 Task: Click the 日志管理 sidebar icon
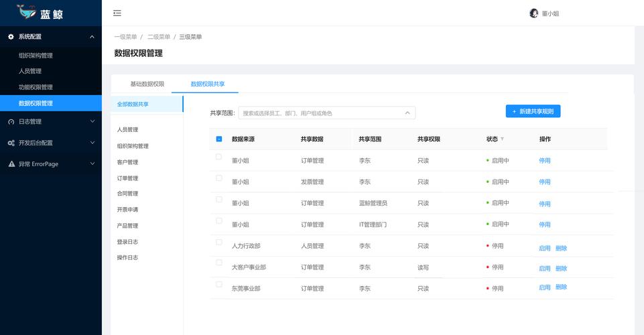pyautogui.click(x=11, y=122)
